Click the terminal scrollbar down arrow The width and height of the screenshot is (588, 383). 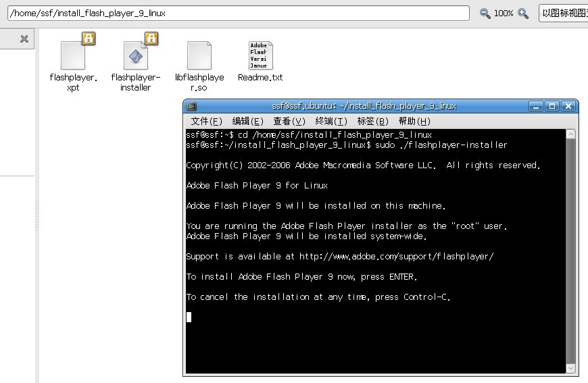click(x=570, y=368)
